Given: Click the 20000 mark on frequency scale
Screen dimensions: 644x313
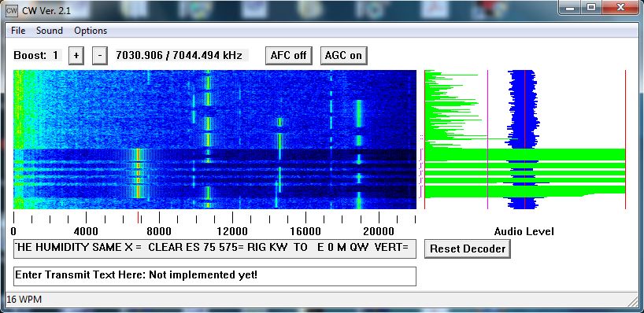Looking at the screenshot, I should pyautogui.click(x=379, y=232).
